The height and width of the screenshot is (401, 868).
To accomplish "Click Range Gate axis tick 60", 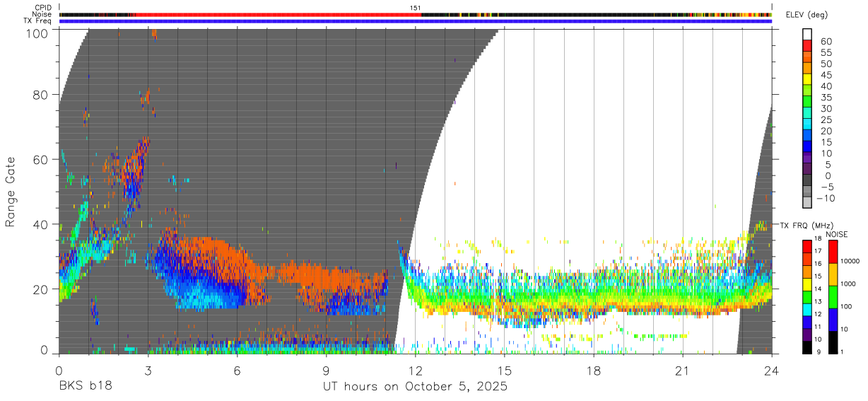I will click(41, 160).
